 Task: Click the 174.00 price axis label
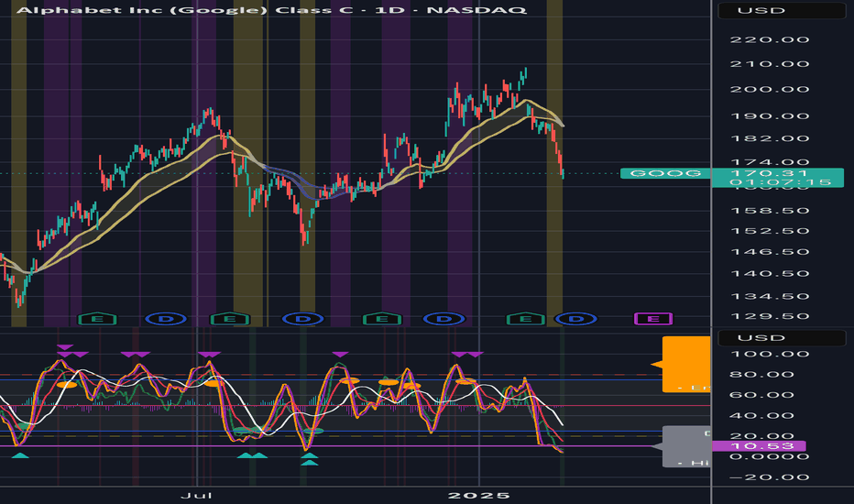[770, 162]
